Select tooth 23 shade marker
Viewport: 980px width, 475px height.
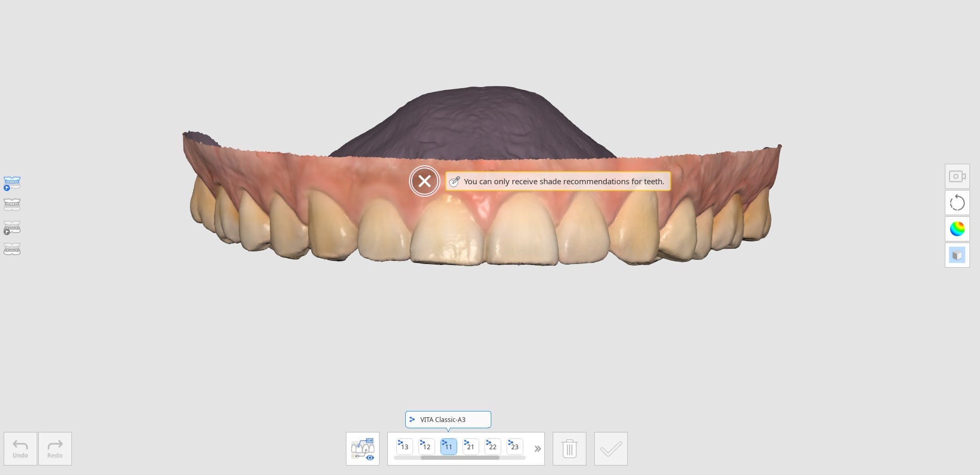pyautogui.click(x=514, y=446)
